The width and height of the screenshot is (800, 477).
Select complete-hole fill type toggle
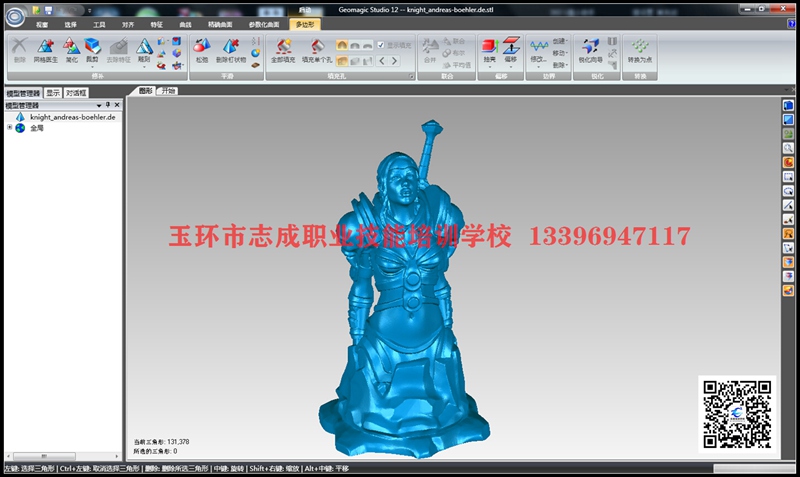[342, 61]
